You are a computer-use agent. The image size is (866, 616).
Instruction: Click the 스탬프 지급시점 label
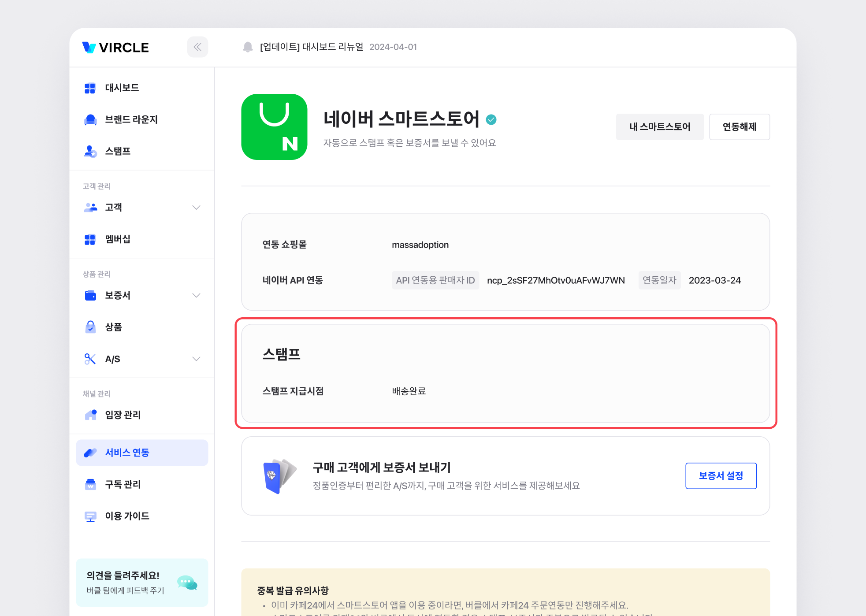tap(293, 391)
